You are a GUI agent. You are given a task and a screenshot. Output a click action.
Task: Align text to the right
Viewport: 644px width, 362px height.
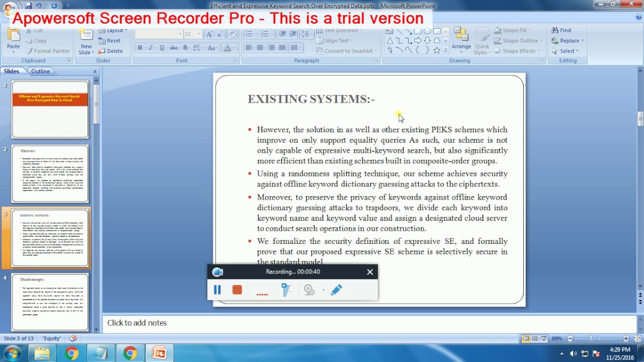(x=271, y=48)
